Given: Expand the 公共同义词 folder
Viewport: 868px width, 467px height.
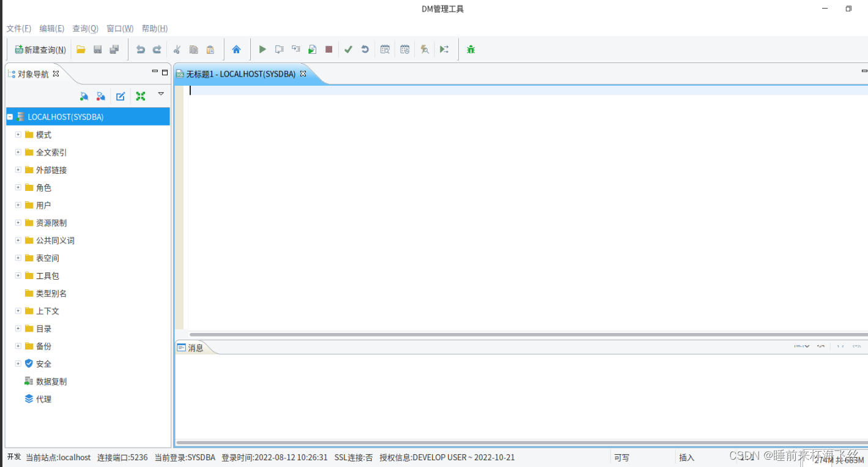Looking at the screenshot, I should (x=18, y=240).
